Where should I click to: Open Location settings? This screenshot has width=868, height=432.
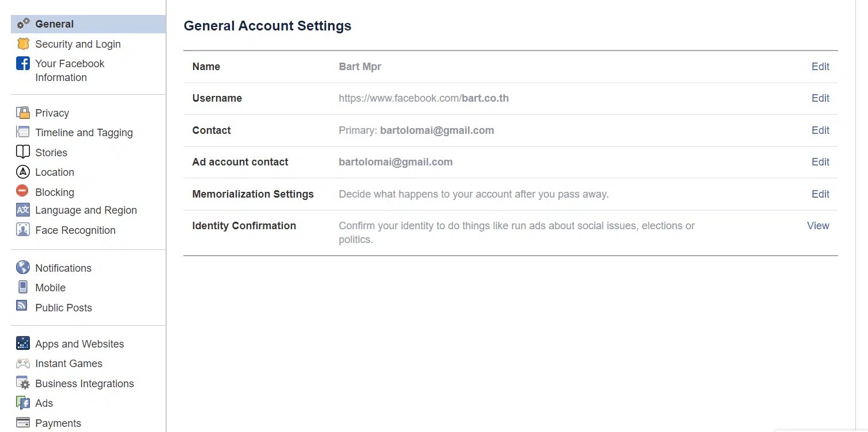click(x=55, y=172)
